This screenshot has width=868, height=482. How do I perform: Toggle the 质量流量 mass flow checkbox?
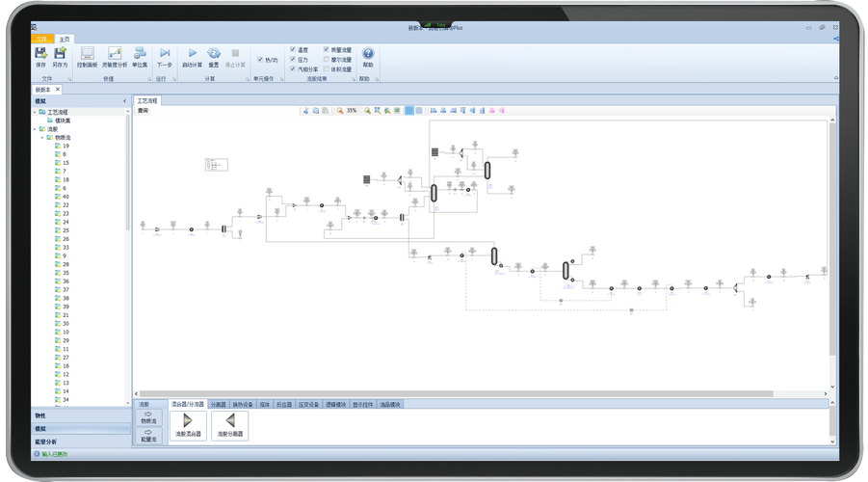tap(326, 50)
